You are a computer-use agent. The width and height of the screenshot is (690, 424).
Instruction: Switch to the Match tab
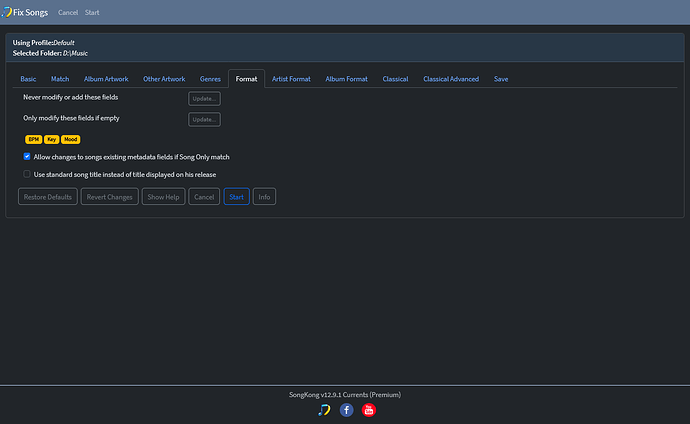(60, 79)
